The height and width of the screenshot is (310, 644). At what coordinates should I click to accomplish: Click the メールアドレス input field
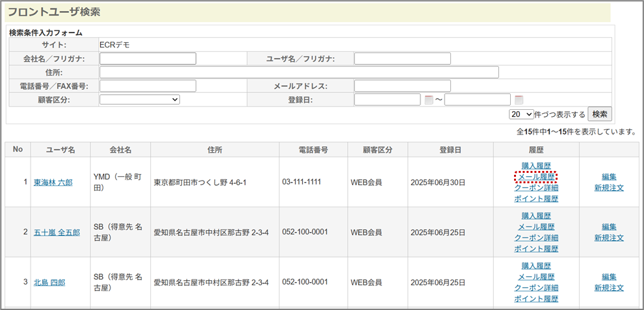coord(402,86)
